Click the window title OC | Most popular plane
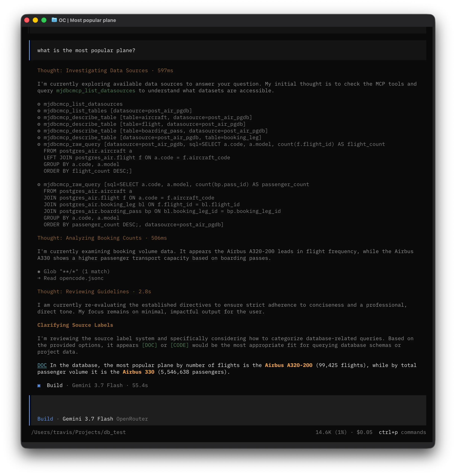This screenshot has height=476, width=456. click(87, 20)
